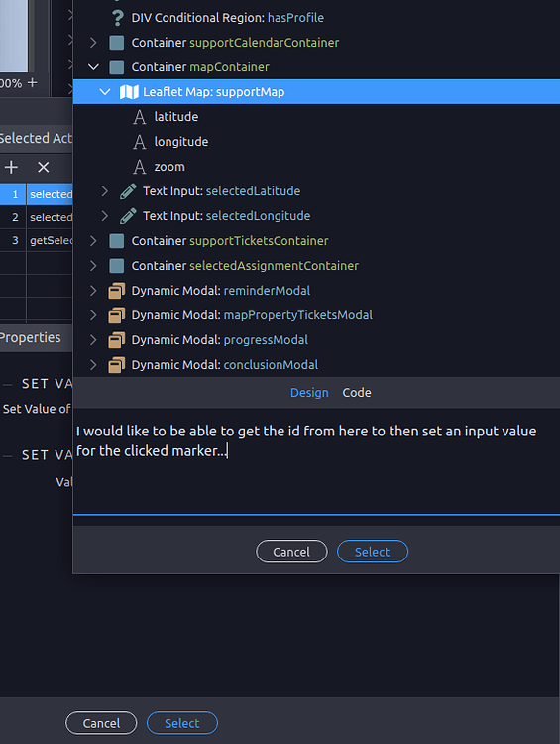Click Select in the picker dialog
This screenshot has height=744, width=560.
point(373,552)
